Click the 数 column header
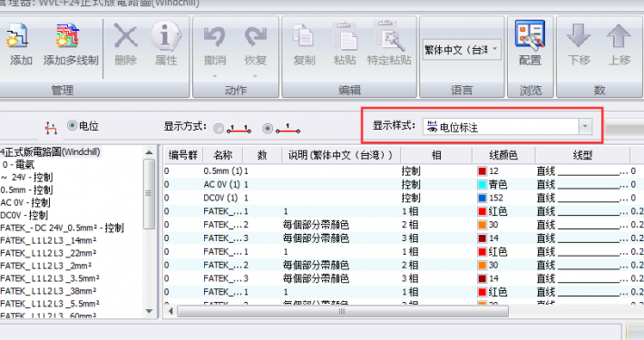Screen dimensions: 644x340 point(262,155)
